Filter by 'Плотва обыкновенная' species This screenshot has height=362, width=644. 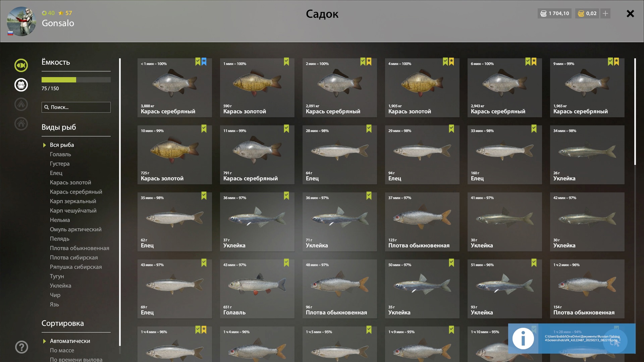point(79,248)
